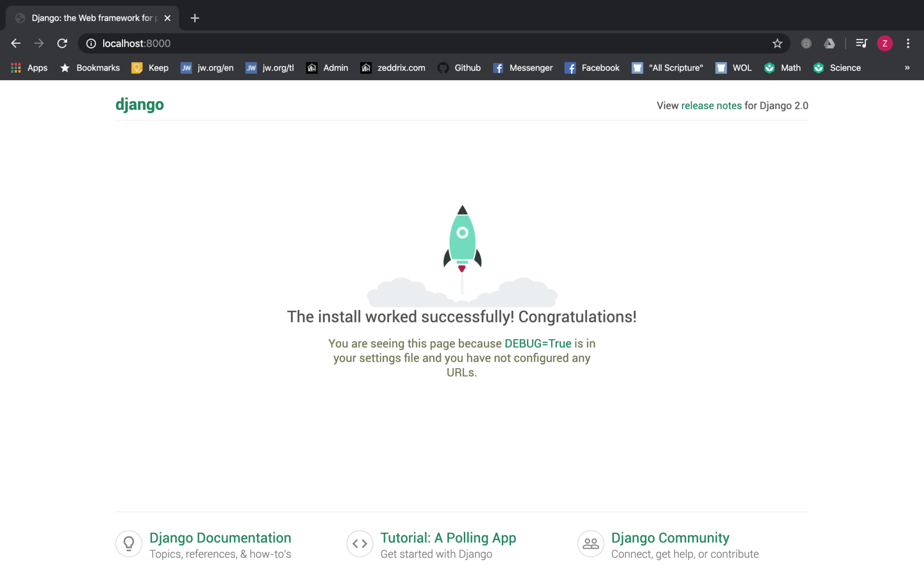Image resolution: width=924 pixels, height=578 pixels.
Task: View site information icon in address bar
Action: coord(91,43)
